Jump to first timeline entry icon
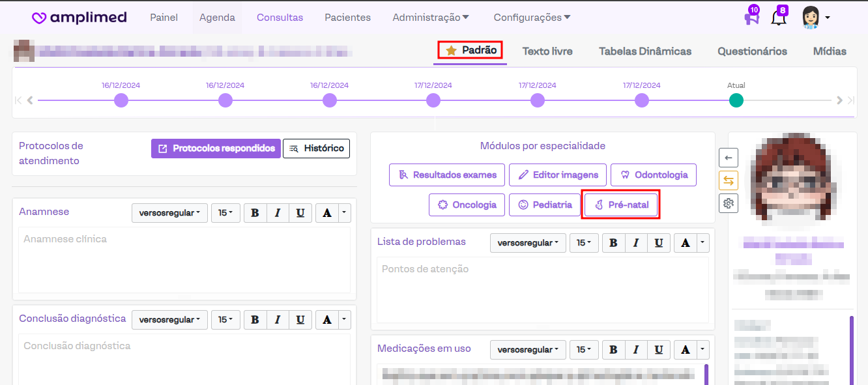The image size is (868, 385). point(18,100)
